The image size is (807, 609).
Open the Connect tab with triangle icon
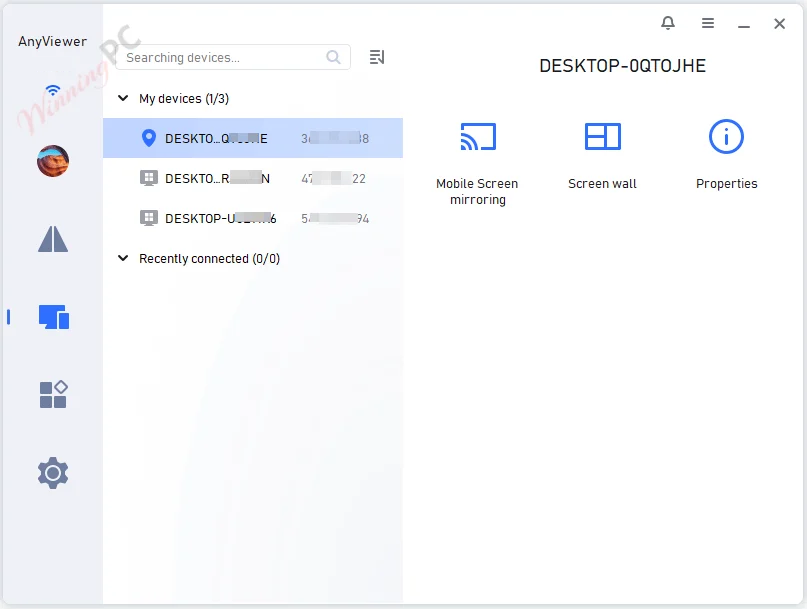coord(52,239)
